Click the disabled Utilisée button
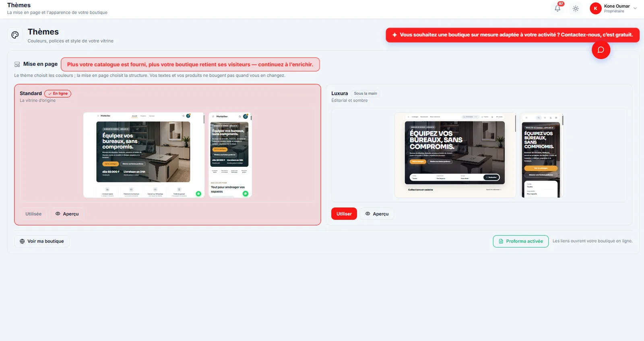Viewport: 644px width, 341px height. pyautogui.click(x=33, y=214)
